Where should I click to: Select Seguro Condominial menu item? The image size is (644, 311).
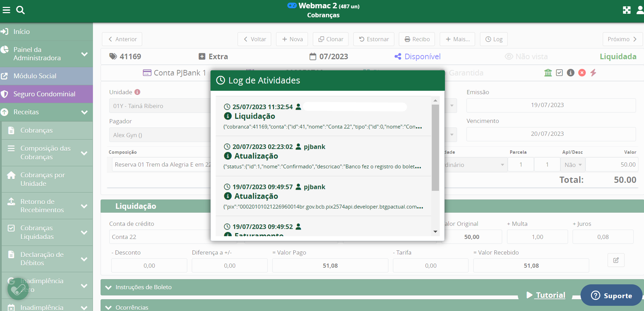44,94
